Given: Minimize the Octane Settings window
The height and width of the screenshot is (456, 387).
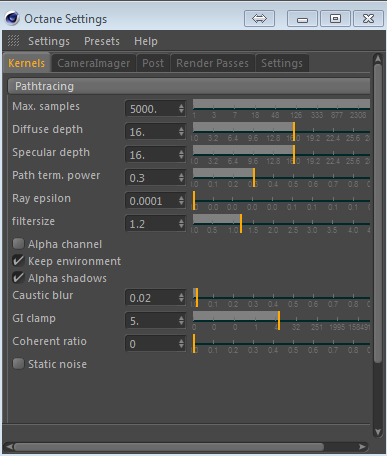Looking at the screenshot, I should 302,19.
